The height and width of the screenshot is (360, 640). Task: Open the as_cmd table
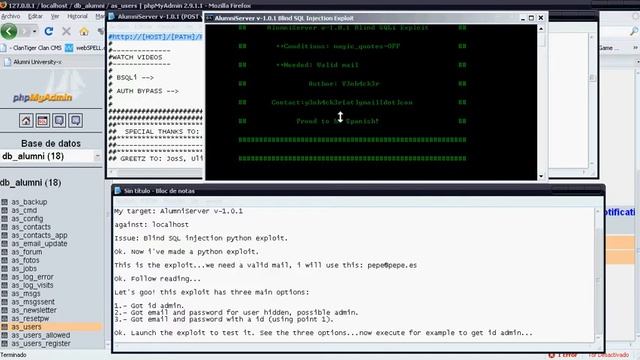24,211
